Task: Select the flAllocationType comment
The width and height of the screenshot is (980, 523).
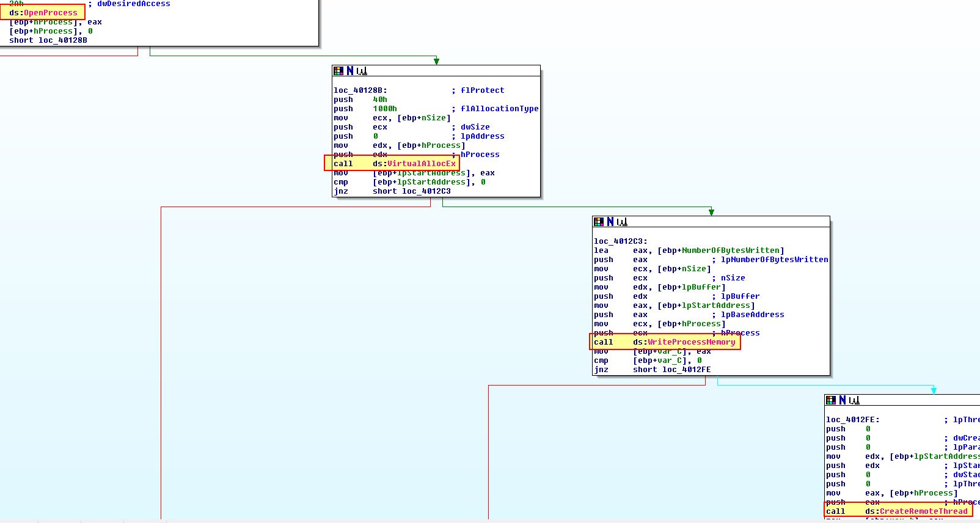Action: (x=499, y=109)
